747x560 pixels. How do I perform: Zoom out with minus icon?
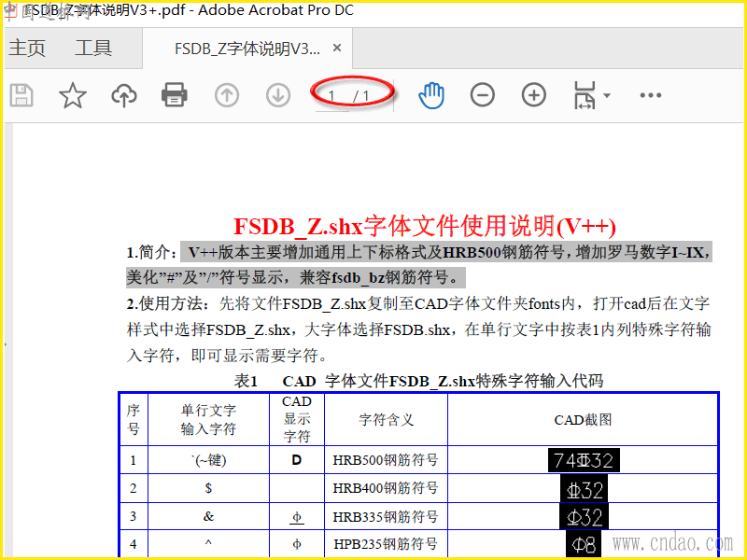[x=483, y=95]
